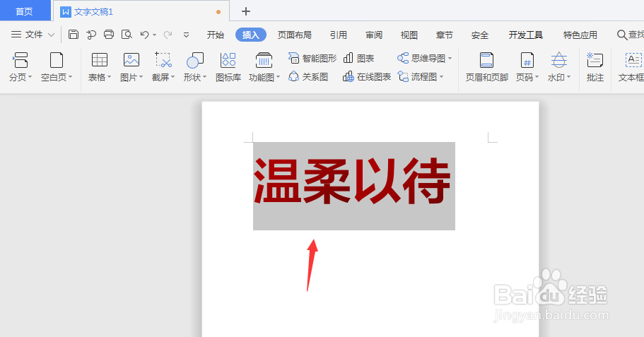Insert a Comment (批注)
644x337 pixels.
pos(595,66)
